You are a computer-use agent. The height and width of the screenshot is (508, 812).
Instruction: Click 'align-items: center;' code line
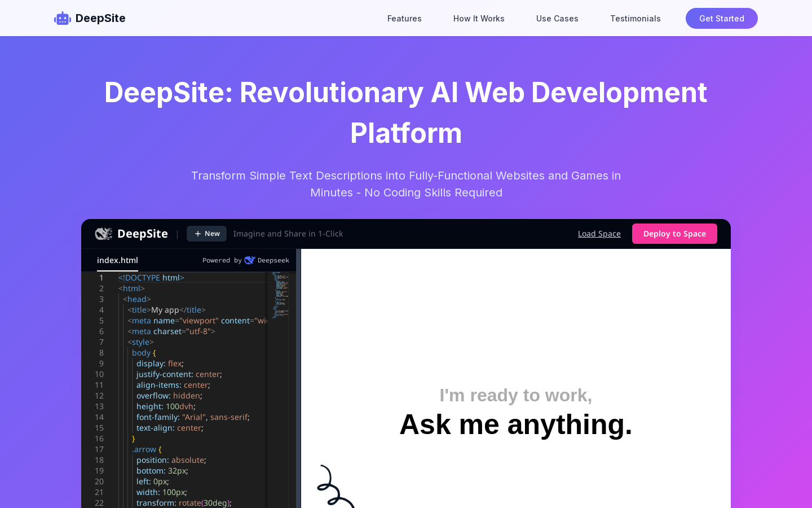[173, 385]
